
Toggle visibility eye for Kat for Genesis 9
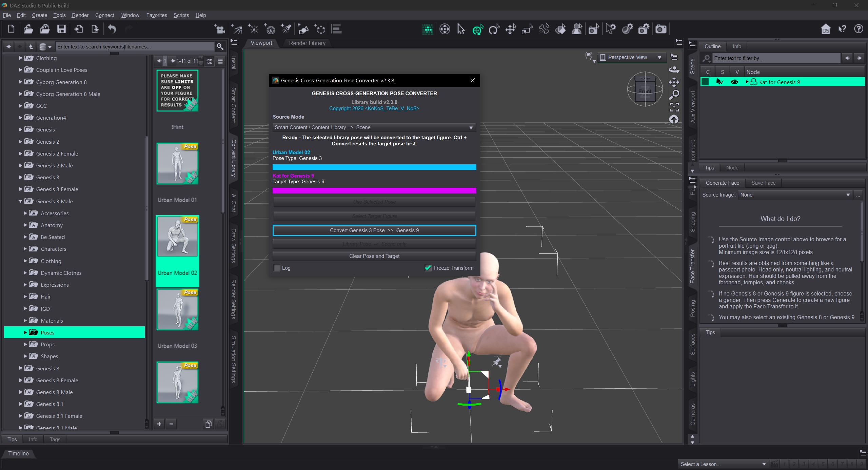[734, 82]
